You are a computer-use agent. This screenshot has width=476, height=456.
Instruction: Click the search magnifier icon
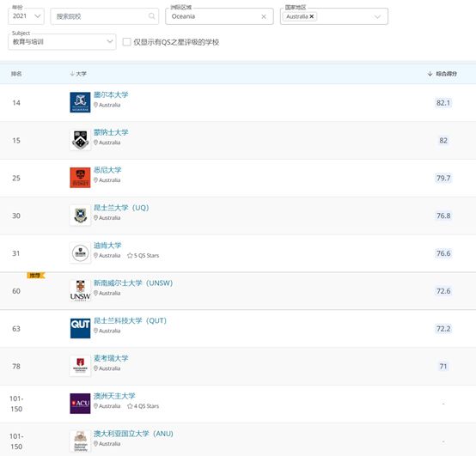[151, 16]
